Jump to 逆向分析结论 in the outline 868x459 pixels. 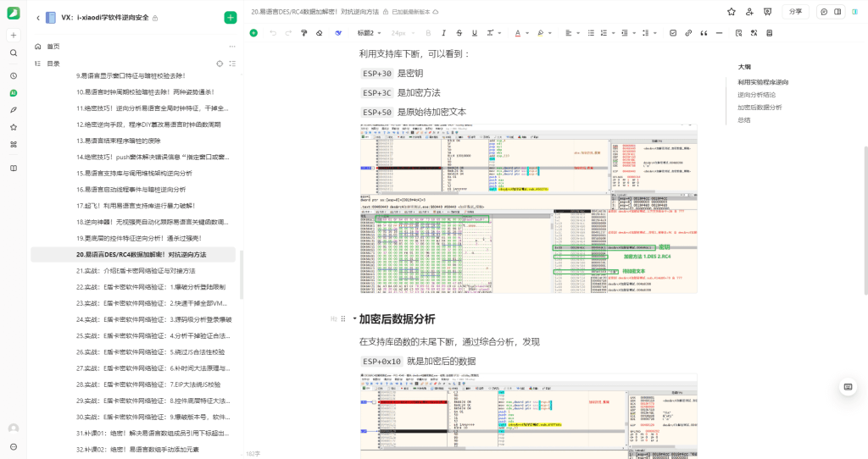(756, 95)
